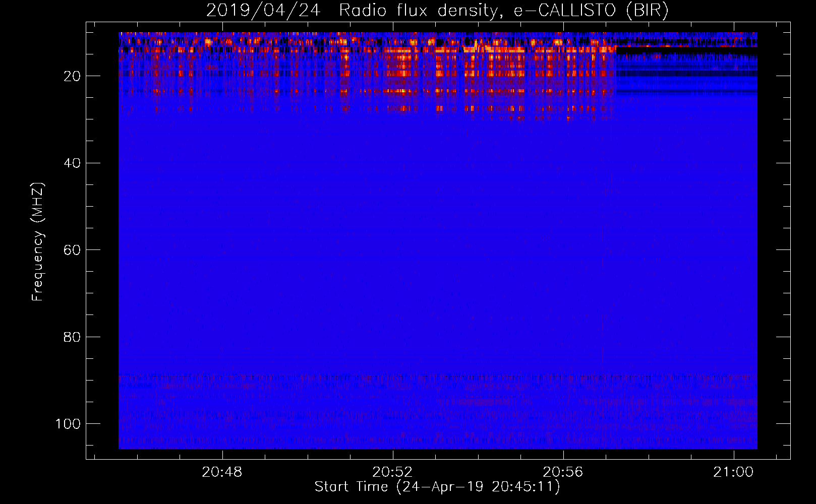Select the 20:48 time axis label
This screenshot has width=816, height=504.
coord(222,472)
